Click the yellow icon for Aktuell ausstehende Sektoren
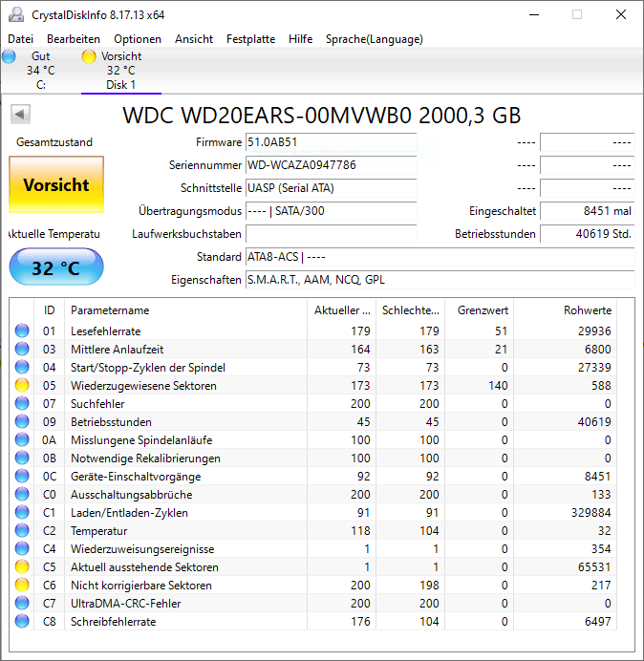This screenshot has height=661, width=644. tap(22, 566)
